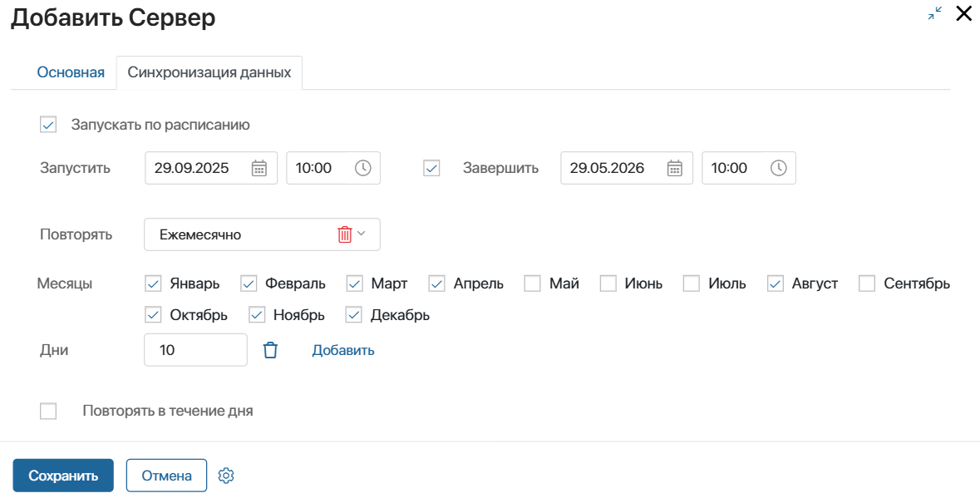Uncheck Запускать по расписанию
The image size is (980, 503).
tap(47, 124)
